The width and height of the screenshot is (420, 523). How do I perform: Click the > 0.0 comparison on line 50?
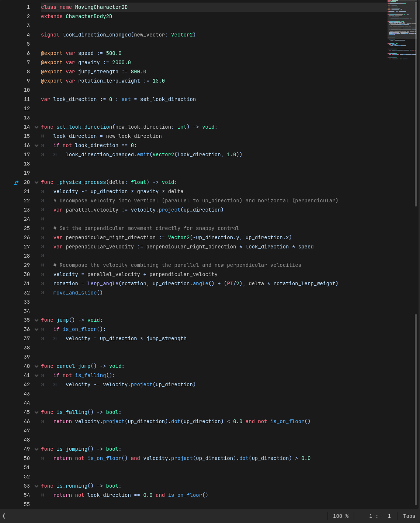tap(303, 458)
